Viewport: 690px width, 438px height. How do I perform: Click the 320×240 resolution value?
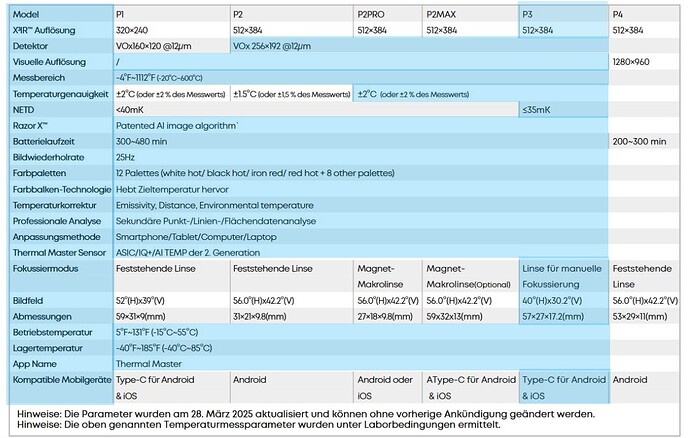click(132, 30)
